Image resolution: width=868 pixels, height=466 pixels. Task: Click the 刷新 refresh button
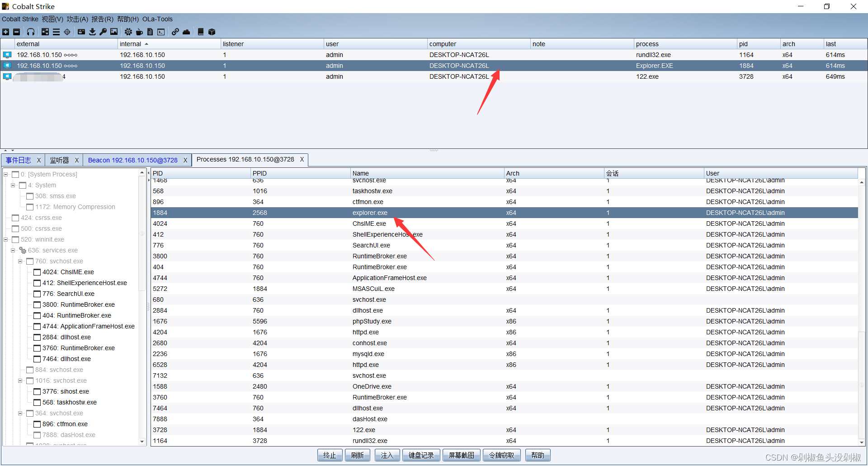pyautogui.click(x=357, y=455)
